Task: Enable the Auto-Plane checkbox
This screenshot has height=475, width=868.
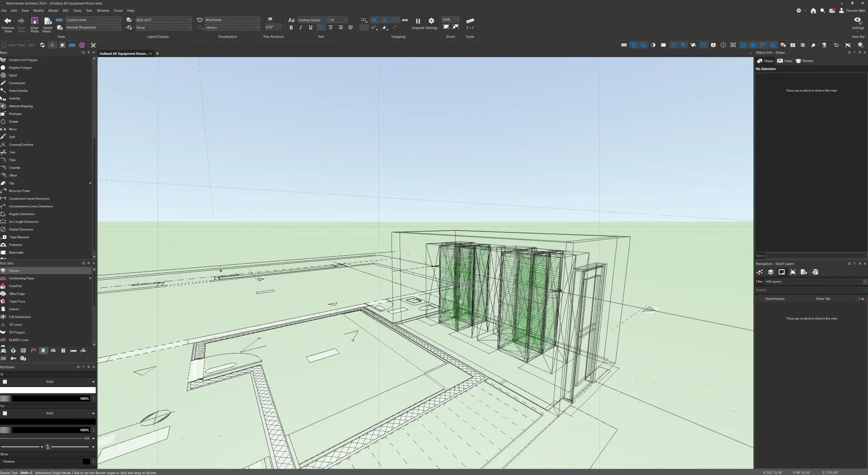Action: pyautogui.click(x=4, y=45)
